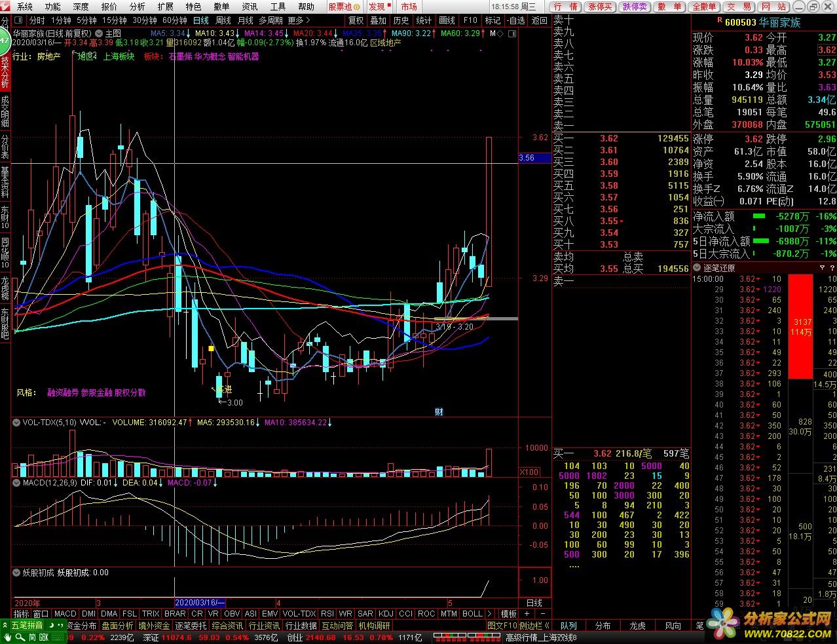Open 图文F10 at the bottom
This screenshot has height=644, width=837.
coord(502,626)
